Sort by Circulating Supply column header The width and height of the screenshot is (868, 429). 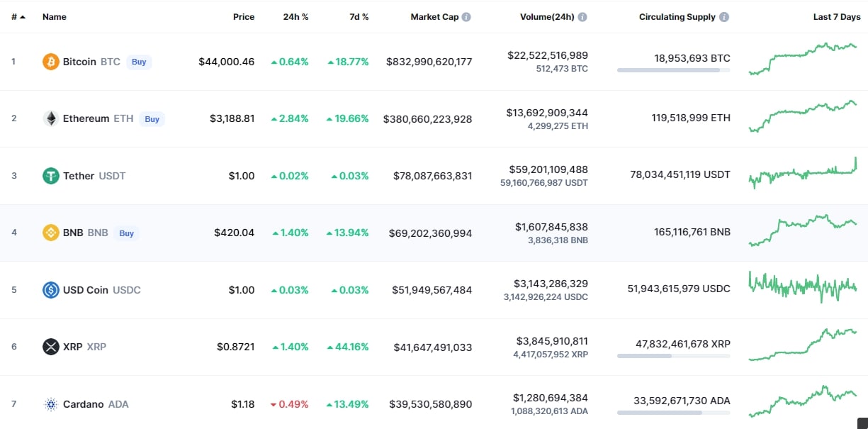pyautogui.click(x=677, y=17)
